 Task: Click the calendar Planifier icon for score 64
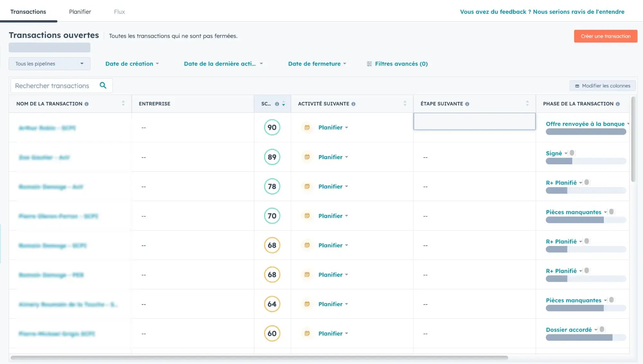(306, 304)
